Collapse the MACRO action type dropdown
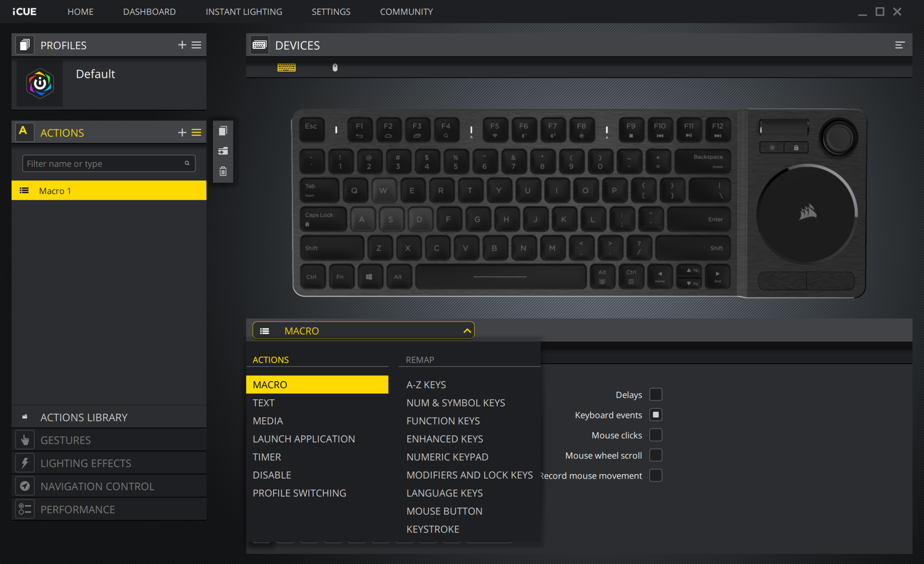The height and width of the screenshot is (564, 924). point(466,331)
